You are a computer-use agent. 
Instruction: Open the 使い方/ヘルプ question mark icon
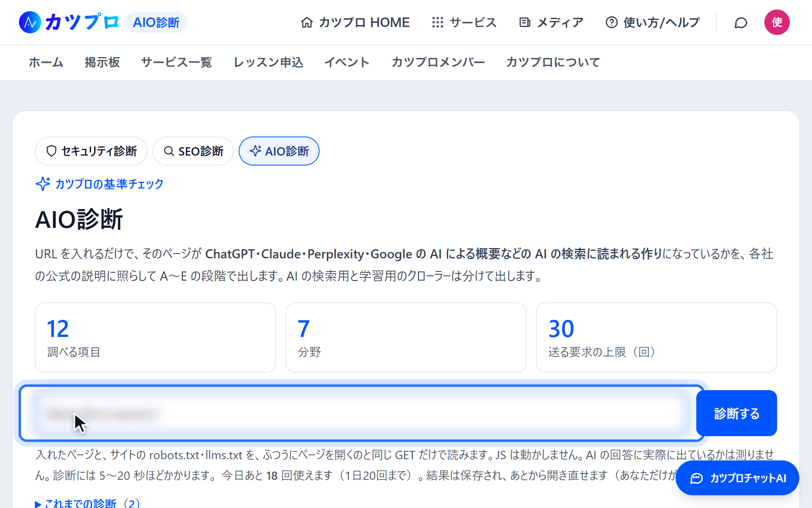coord(611,23)
